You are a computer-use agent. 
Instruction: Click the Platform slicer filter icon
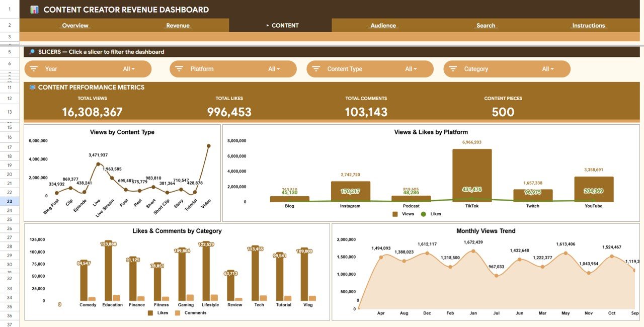(x=179, y=69)
